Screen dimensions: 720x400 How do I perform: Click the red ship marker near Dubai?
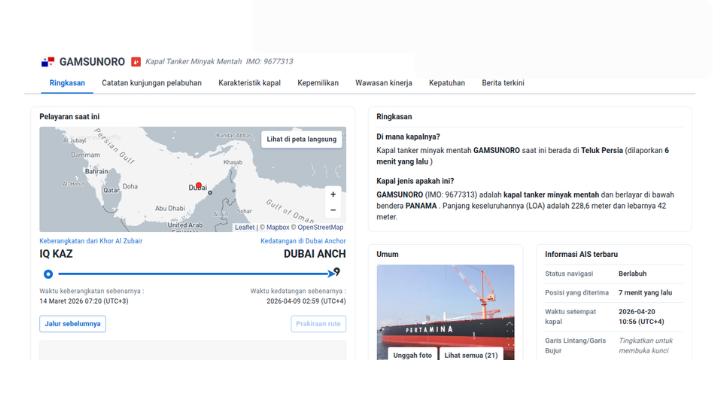(198, 185)
